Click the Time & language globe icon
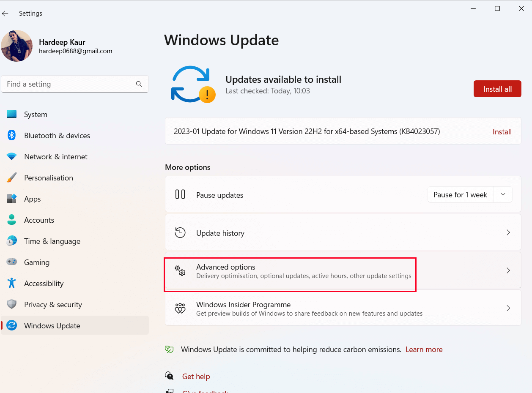 pyautogui.click(x=11, y=241)
